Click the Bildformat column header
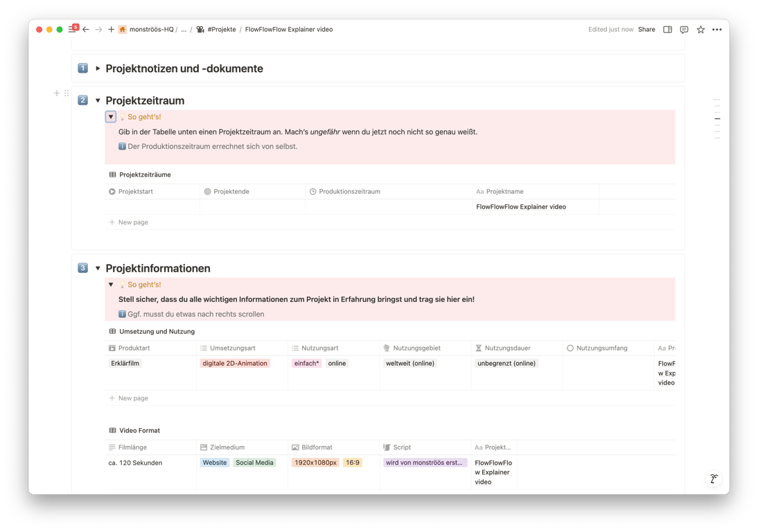This screenshot has width=758, height=532. (333, 447)
